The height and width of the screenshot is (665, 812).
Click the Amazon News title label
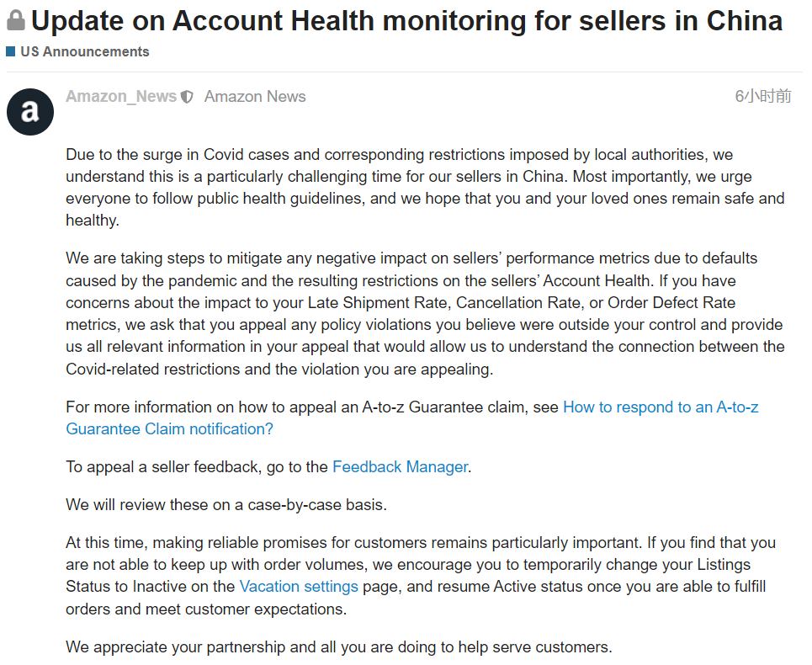[x=255, y=96]
